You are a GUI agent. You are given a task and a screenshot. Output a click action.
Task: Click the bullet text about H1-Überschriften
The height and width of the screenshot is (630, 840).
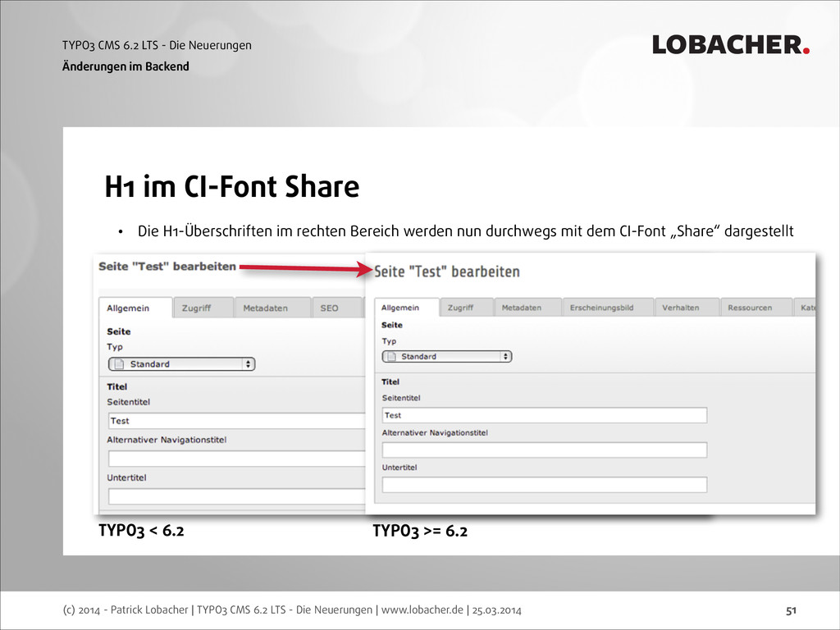[466, 231]
